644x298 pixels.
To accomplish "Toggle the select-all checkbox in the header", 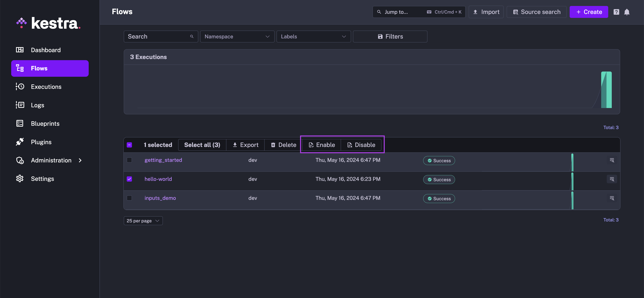I will click(x=129, y=145).
